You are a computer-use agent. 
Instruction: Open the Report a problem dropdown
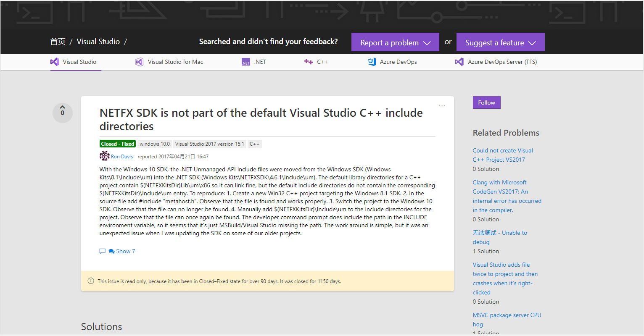[x=395, y=42]
